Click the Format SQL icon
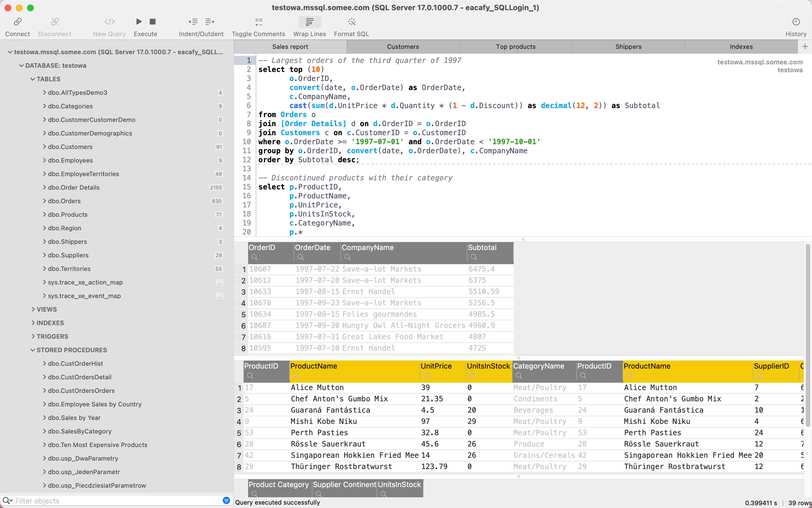812x508 pixels. tap(351, 22)
